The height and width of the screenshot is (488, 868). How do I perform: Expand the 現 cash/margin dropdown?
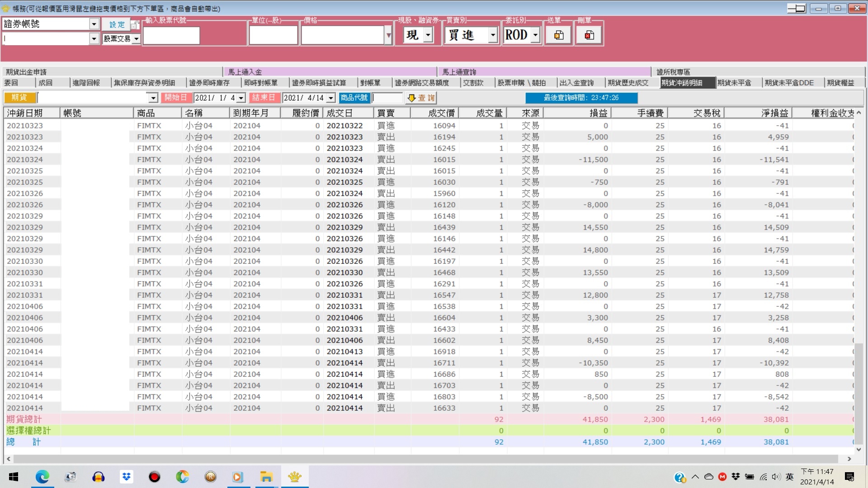428,35
